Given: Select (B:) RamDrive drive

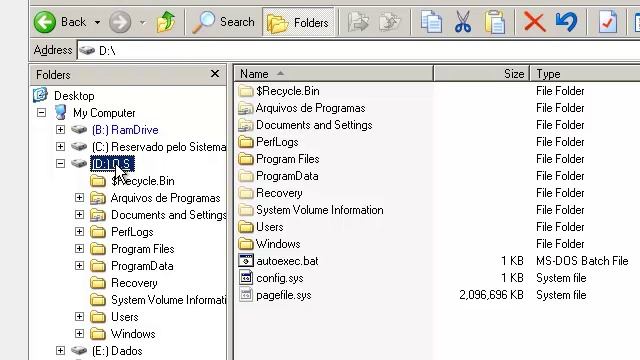Looking at the screenshot, I should pos(125,130).
